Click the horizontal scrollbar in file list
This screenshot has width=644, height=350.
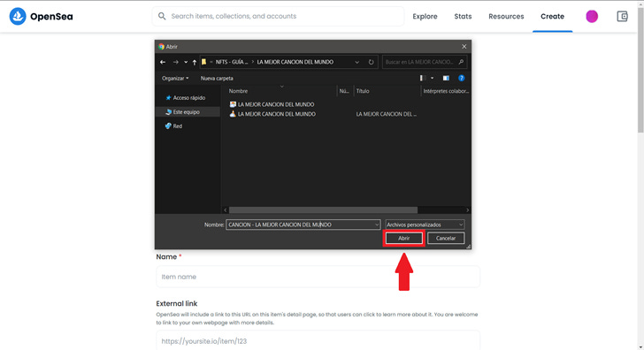pyautogui.click(x=323, y=210)
